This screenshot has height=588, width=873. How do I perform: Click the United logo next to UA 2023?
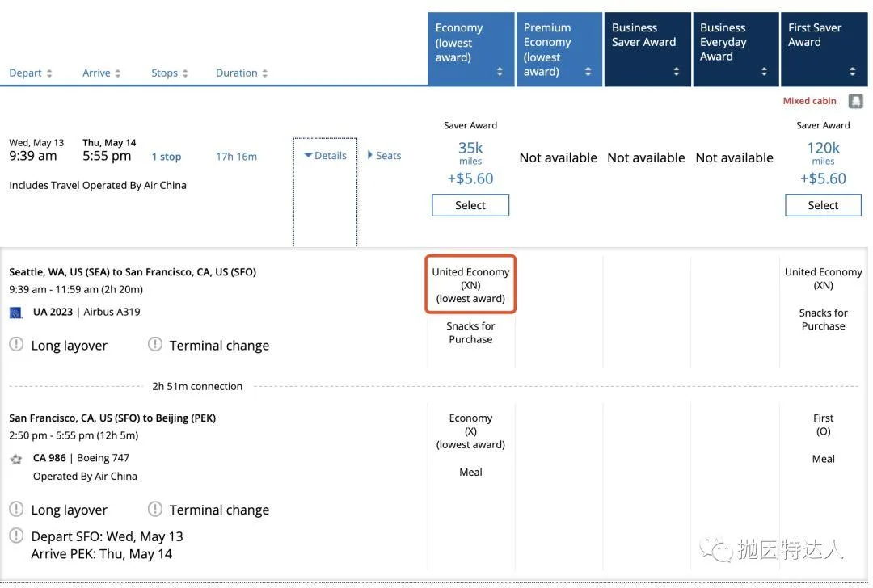[x=16, y=313]
